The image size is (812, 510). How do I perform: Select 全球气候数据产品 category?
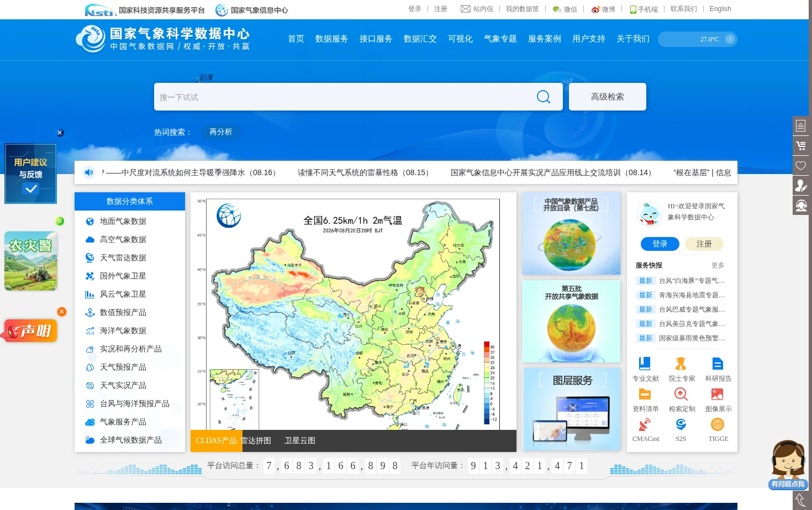130,440
